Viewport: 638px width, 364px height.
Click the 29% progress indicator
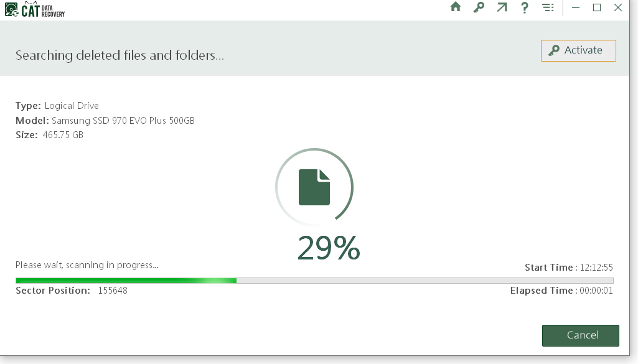tap(329, 248)
